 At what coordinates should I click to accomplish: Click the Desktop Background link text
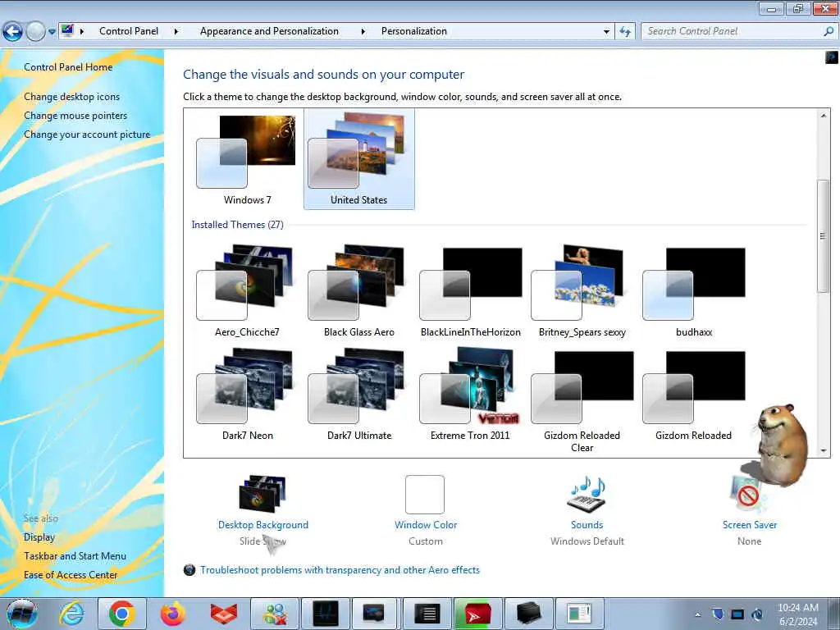pyautogui.click(x=263, y=525)
